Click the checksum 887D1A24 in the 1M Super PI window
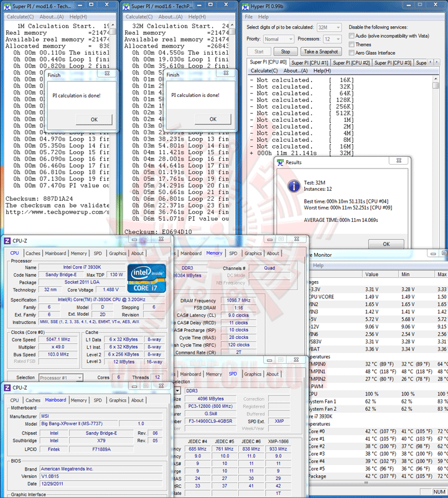 point(58,199)
